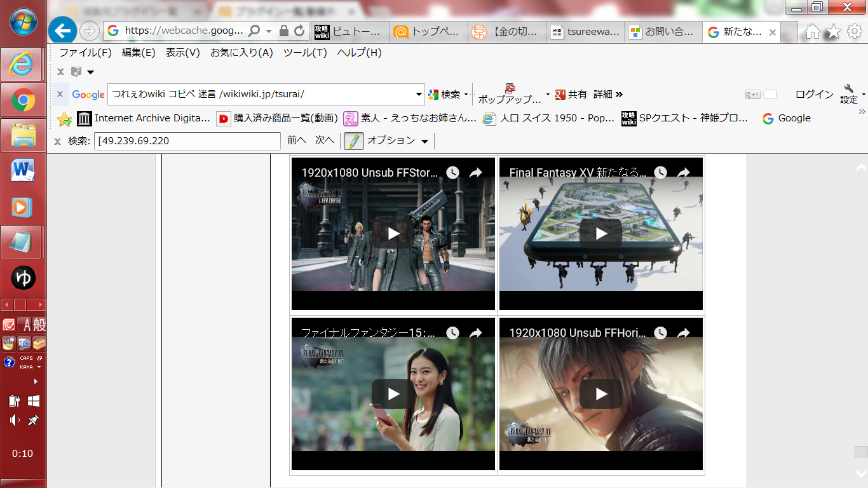Viewport: 868px width, 488px height.
Task: Click 前へ in the find bar
Action: 297,140
